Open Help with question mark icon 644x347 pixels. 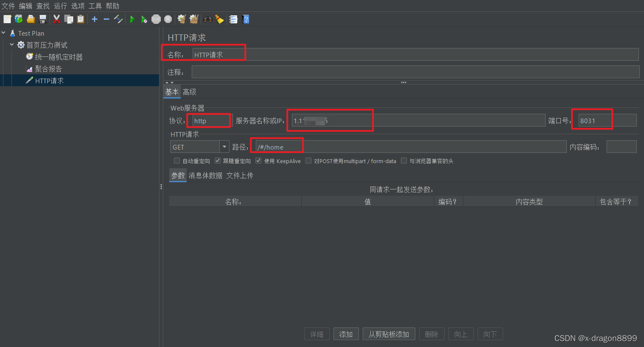246,19
